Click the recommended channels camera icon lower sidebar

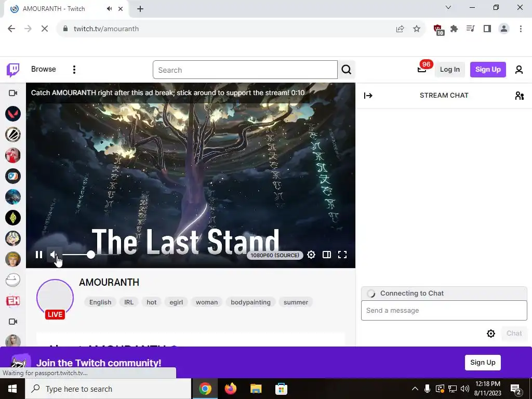(13, 322)
